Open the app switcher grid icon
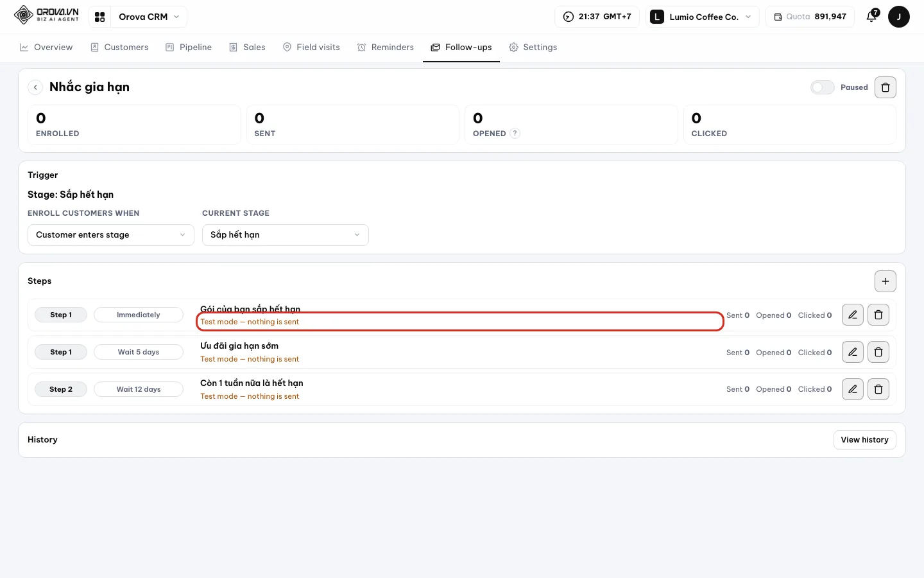Screen dimensions: 924x578 (x=99, y=17)
